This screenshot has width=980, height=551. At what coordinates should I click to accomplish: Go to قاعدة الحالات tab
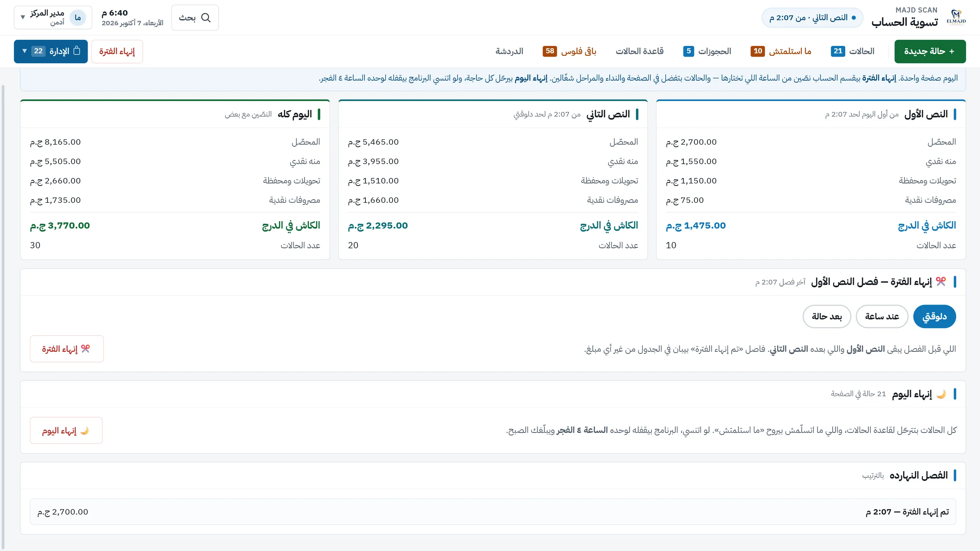(640, 51)
